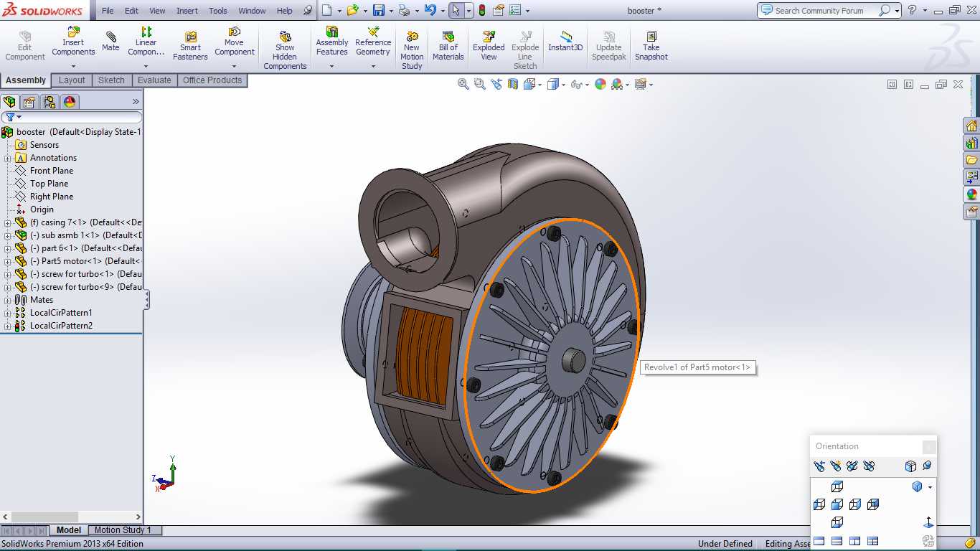Image resolution: width=980 pixels, height=551 pixels.
Task: Select the Mate tool
Action: (110, 42)
